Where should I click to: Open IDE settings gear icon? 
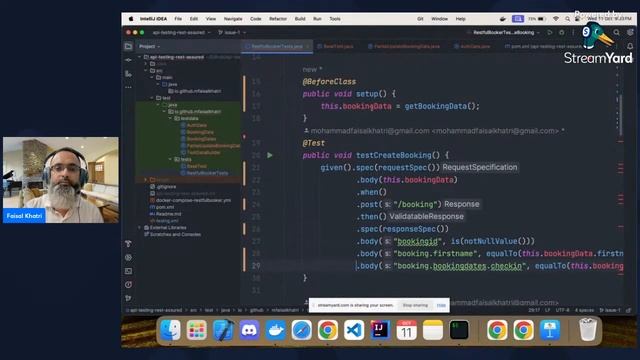[630, 32]
